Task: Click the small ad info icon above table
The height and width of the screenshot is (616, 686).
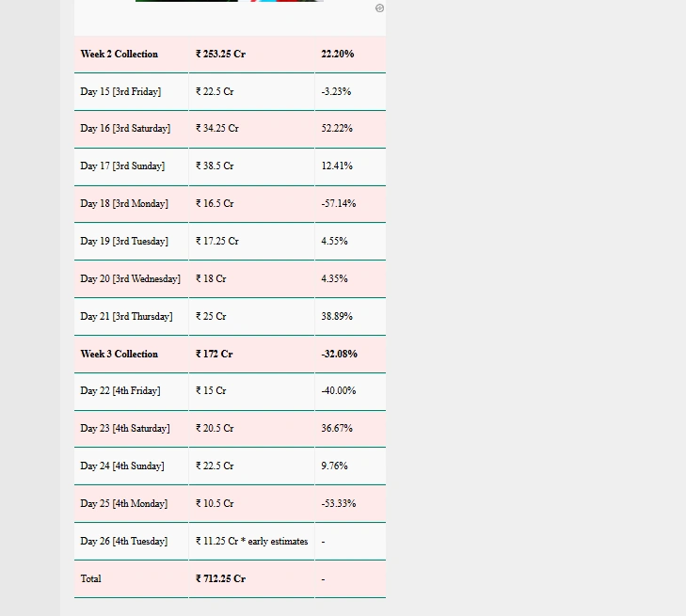Action: tap(379, 8)
